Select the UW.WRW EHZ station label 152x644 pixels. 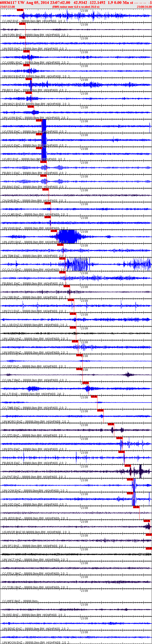pyautogui.click(x=35, y=353)
